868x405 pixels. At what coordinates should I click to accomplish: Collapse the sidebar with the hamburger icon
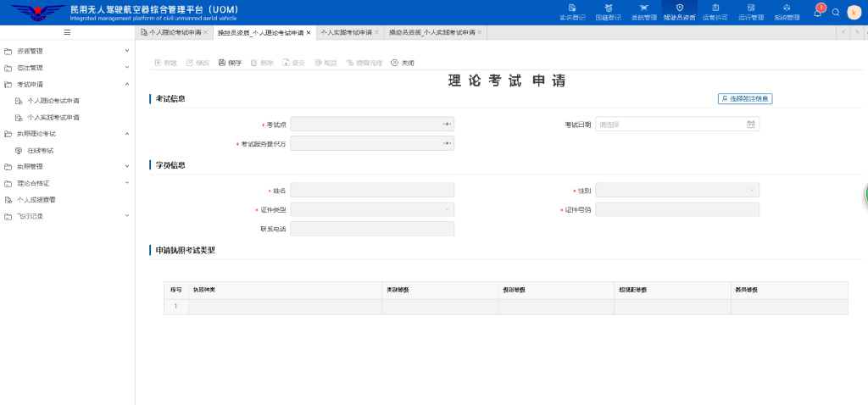[68, 33]
